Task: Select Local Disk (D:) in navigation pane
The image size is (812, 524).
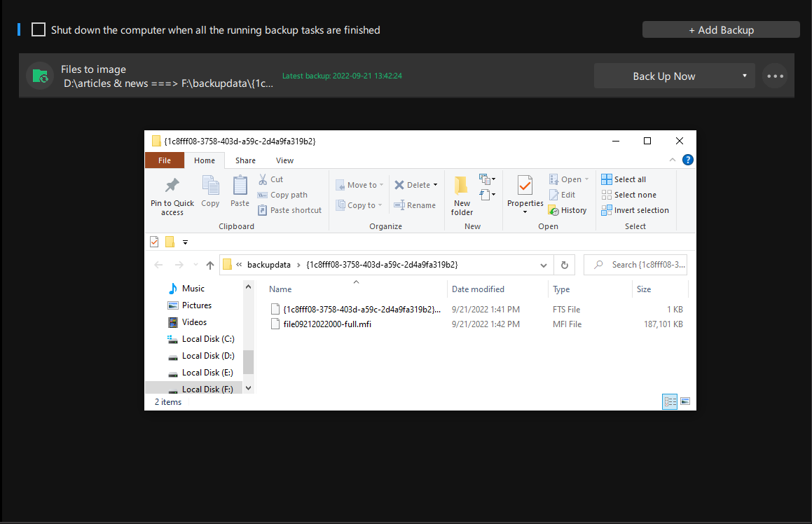Action: coord(208,356)
